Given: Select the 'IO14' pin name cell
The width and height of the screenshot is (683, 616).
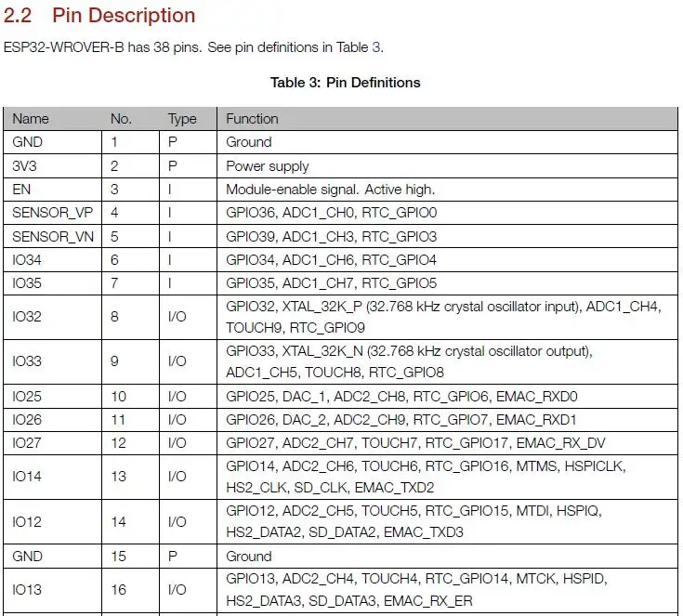Looking at the screenshot, I should (52, 477).
